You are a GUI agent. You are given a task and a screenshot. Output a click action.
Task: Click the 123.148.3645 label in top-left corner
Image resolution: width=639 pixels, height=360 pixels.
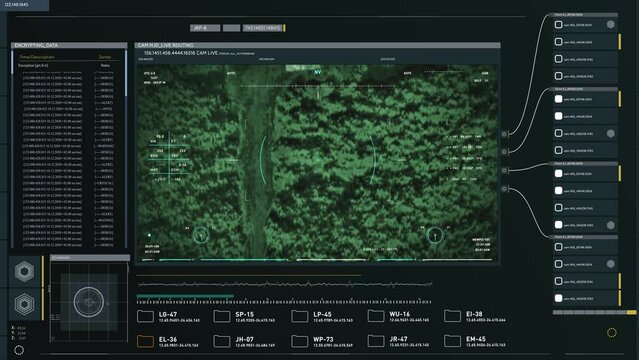17,4
